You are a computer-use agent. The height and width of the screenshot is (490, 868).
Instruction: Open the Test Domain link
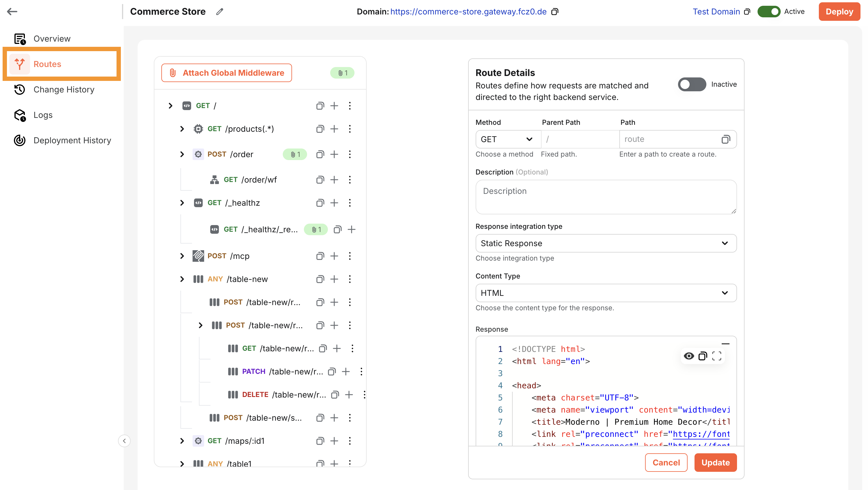(716, 12)
